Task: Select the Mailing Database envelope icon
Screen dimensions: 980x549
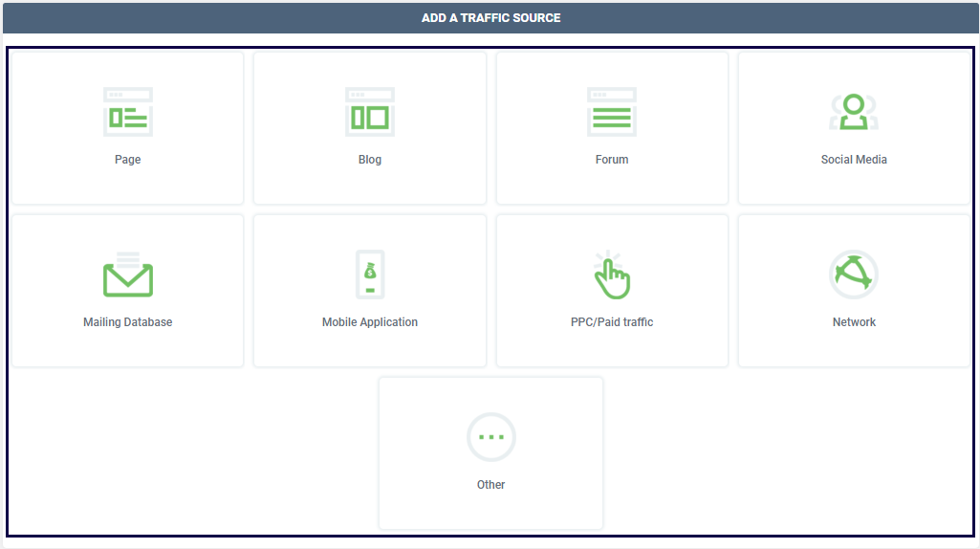Action: [x=127, y=275]
